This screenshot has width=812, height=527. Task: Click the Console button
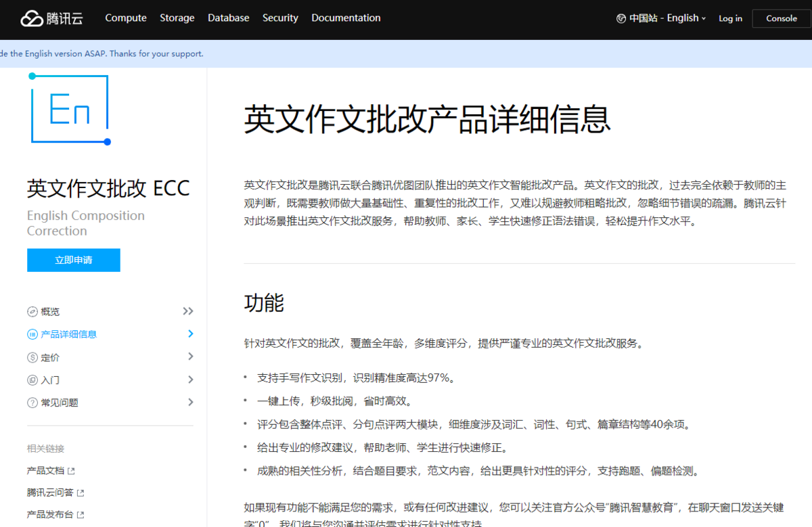[x=782, y=18]
